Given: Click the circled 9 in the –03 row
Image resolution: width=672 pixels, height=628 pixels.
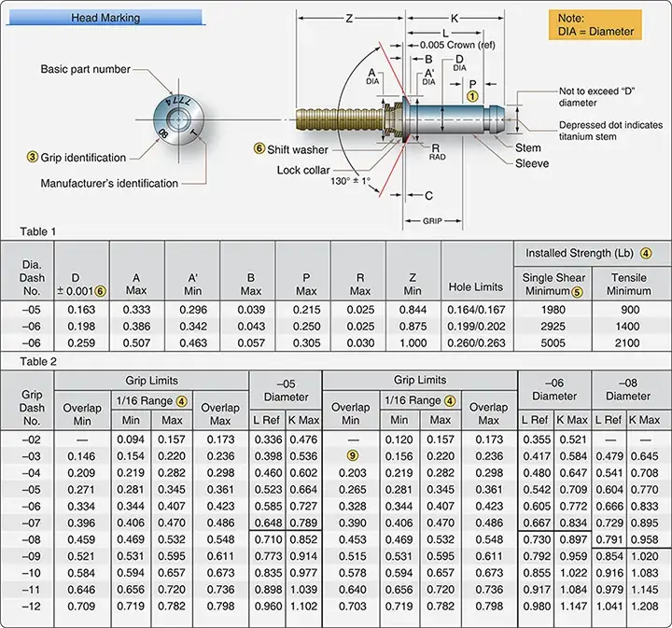Looking at the screenshot, I should pyautogui.click(x=352, y=455).
